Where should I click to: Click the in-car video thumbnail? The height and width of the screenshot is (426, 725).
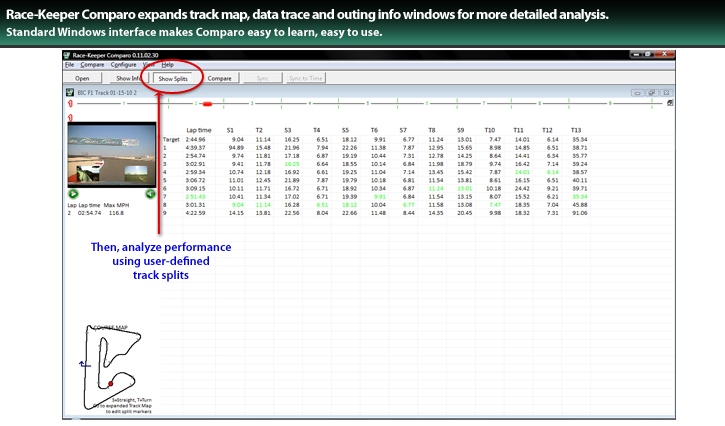pyautogui.click(x=112, y=155)
